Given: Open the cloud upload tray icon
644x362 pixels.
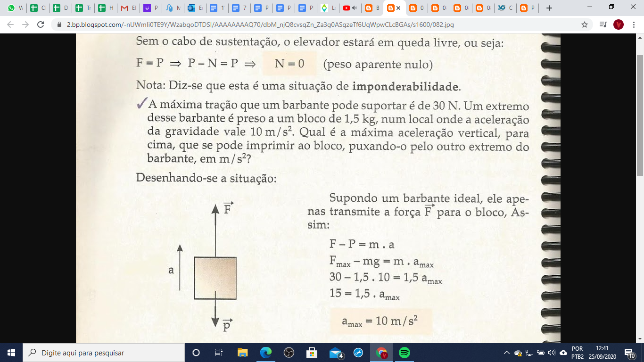Looking at the screenshot, I should 563,353.
